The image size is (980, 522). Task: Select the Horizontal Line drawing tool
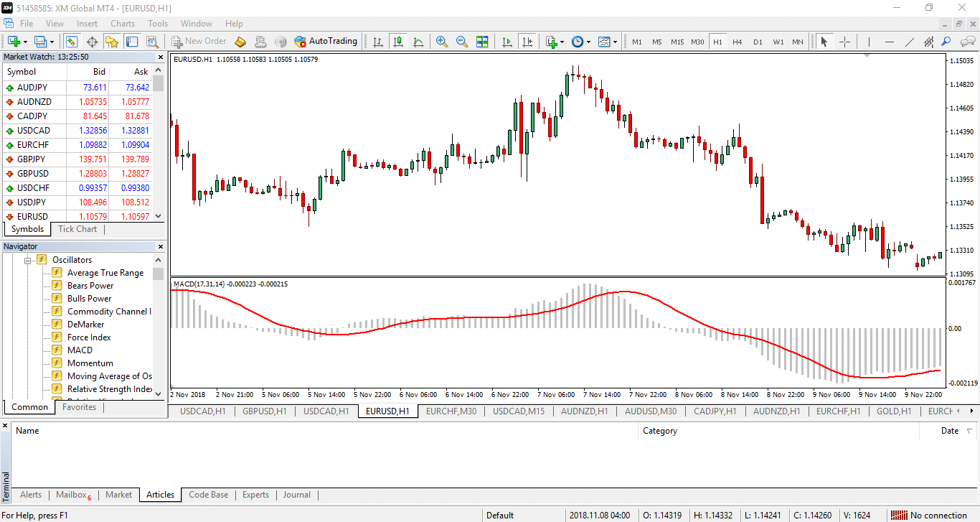click(890, 42)
